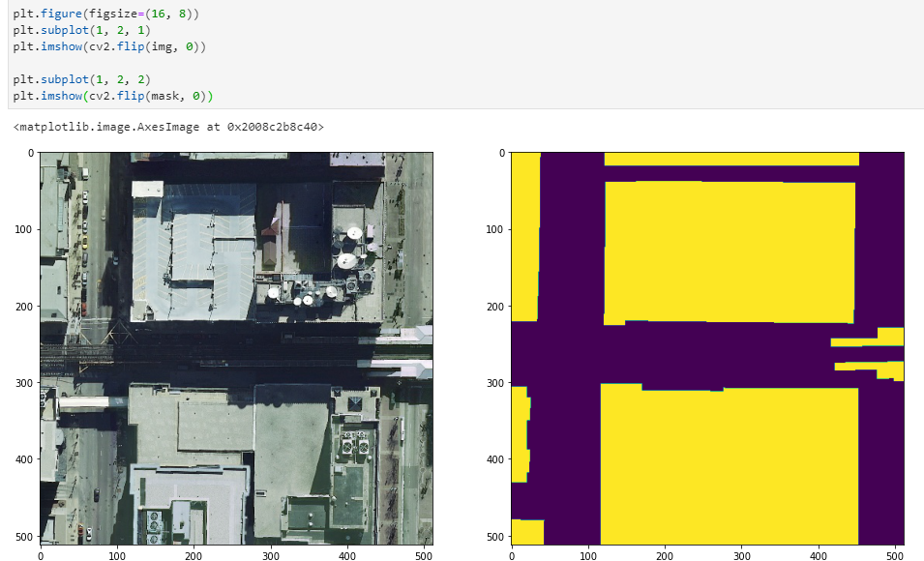Viewport: 924px width, 561px height.
Task: Click the satellite aerial image plot
Action: [x=236, y=348]
